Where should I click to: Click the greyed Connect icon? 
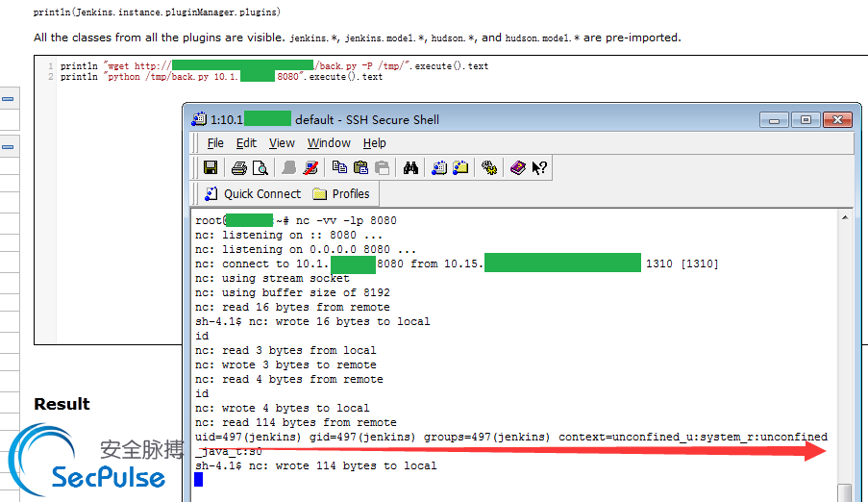click(289, 168)
